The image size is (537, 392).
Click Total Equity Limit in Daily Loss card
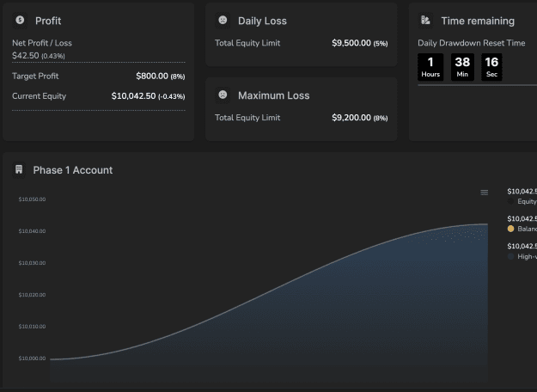pyautogui.click(x=247, y=43)
